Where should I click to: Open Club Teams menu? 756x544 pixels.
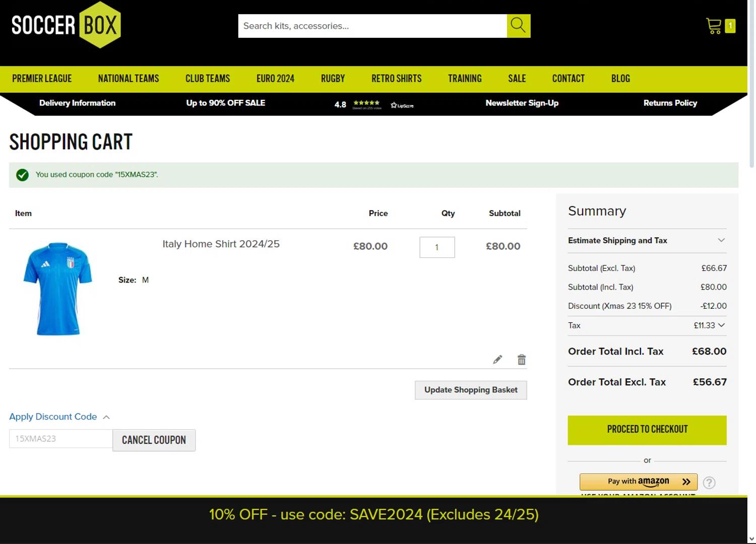pyautogui.click(x=208, y=79)
